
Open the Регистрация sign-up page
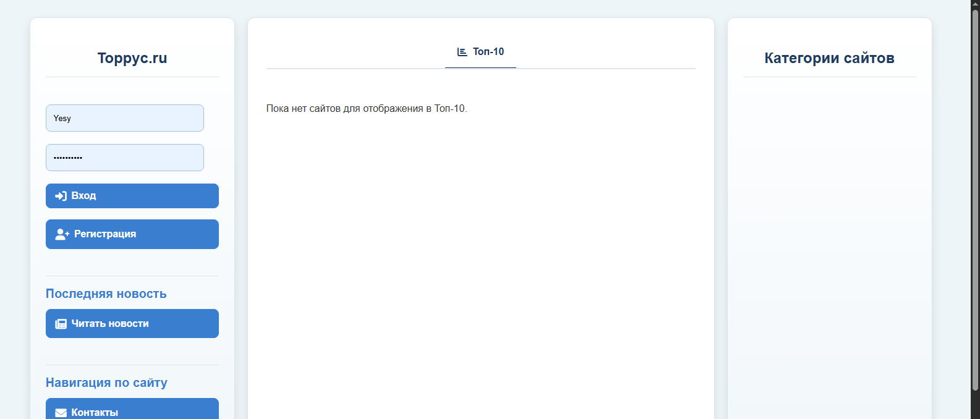coord(132,234)
